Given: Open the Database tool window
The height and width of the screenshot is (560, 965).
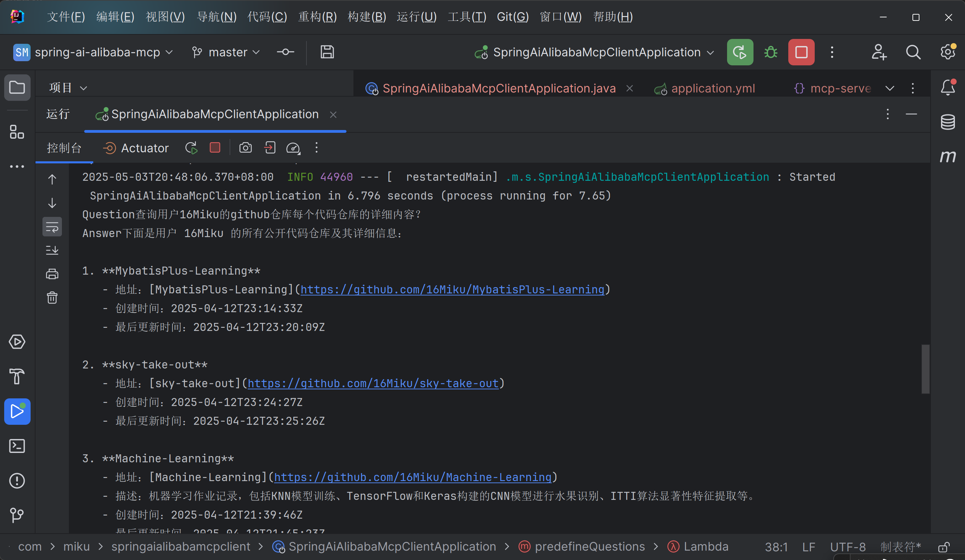Looking at the screenshot, I should 948,122.
